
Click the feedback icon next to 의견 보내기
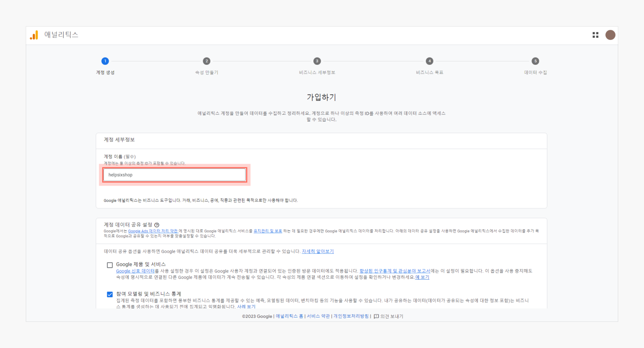pyautogui.click(x=376, y=316)
